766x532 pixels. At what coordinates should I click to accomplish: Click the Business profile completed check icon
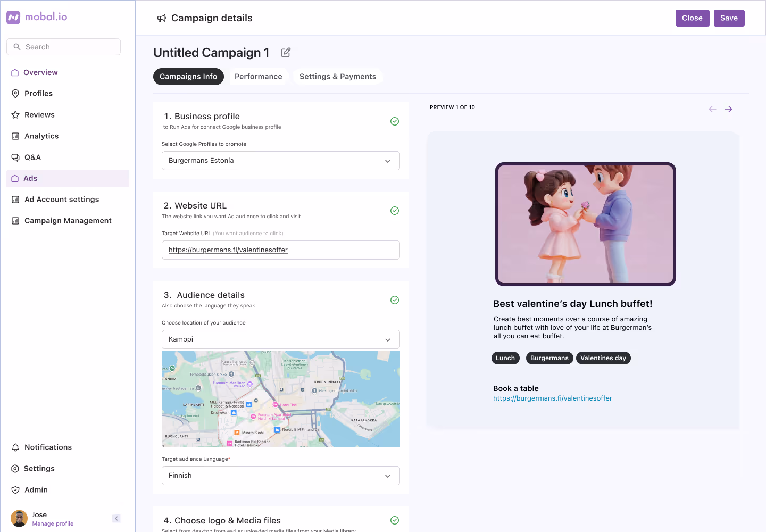pos(395,121)
